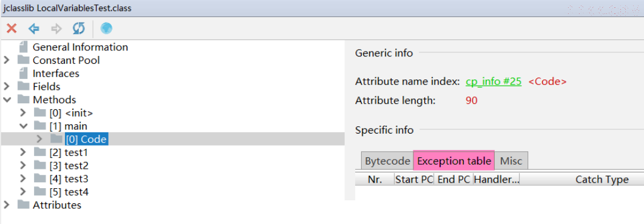Viewport: 644px width, 224px height.
Task: Reload the class file with refresh icon
Action: click(x=78, y=29)
